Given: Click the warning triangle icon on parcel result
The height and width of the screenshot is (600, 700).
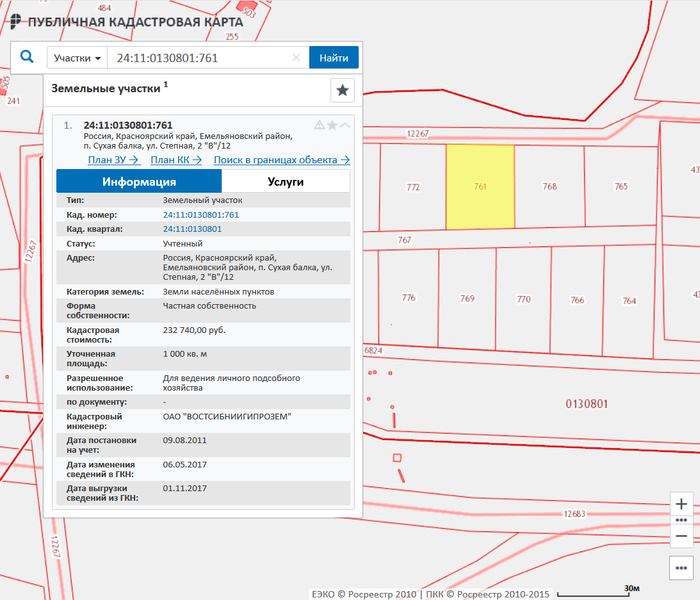Looking at the screenshot, I should coord(319,125).
